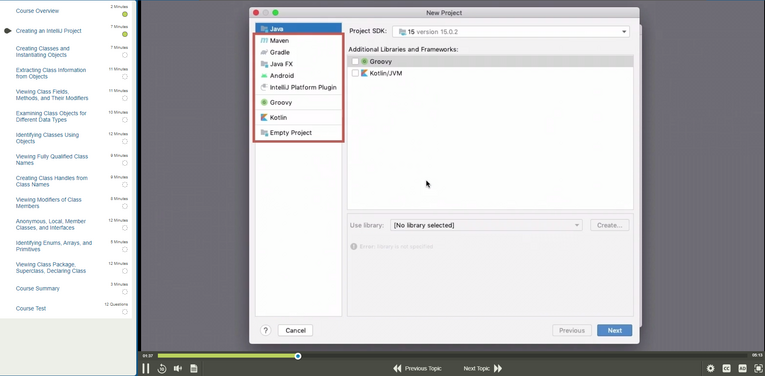Viewport: 765px width, 376px height.
Task: Select IntelliJ Platform Plugin type
Action: 298,87
